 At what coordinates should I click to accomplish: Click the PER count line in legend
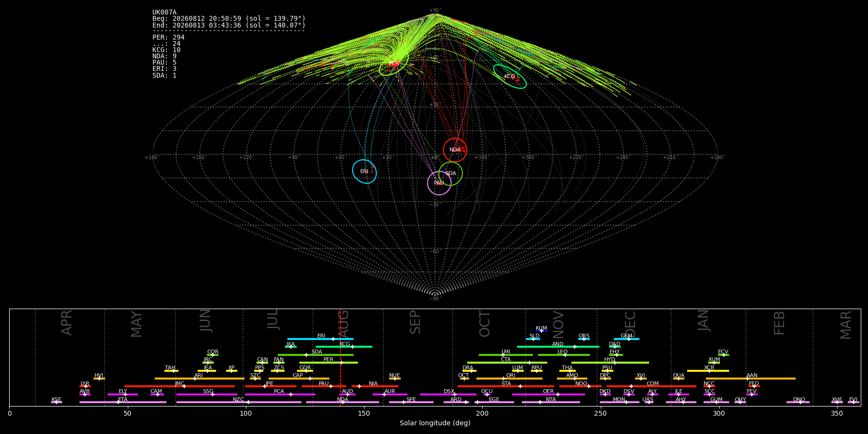click(x=168, y=37)
